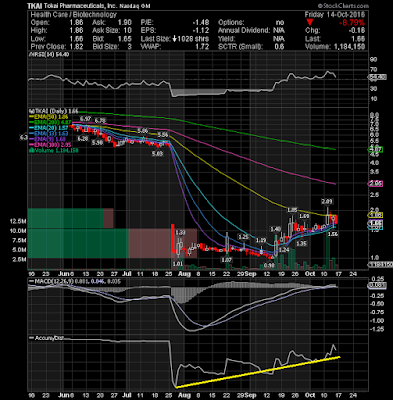Click the 1.40 price annotation in September
This screenshot has height=400, width=393.
[x=275, y=229]
